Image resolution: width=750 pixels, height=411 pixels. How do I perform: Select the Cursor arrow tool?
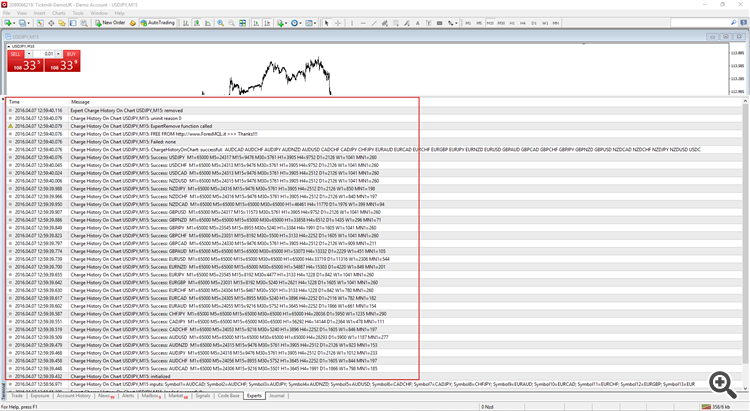[327, 23]
